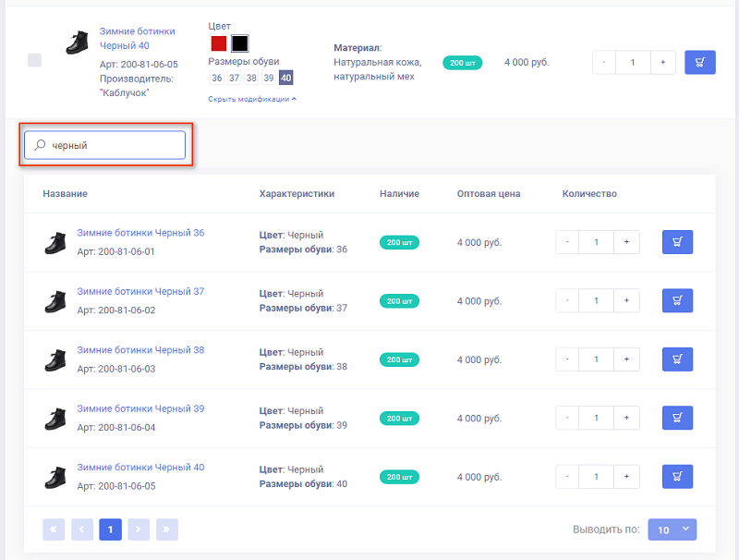This screenshot has width=739, height=560.
Task: Go to next page of pagination
Action: 139,530
